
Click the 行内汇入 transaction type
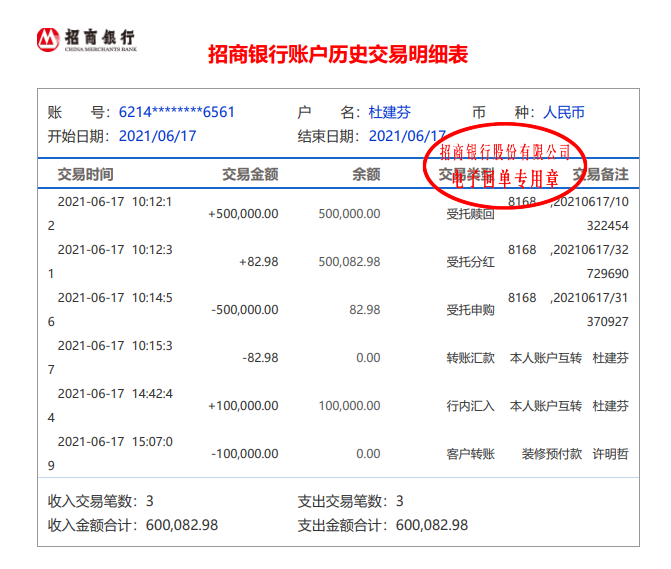470,406
